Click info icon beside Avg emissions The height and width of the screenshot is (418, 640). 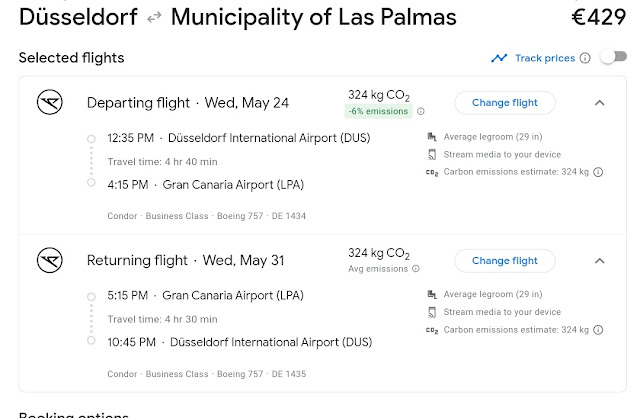pyautogui.click(x=416, y=269)
